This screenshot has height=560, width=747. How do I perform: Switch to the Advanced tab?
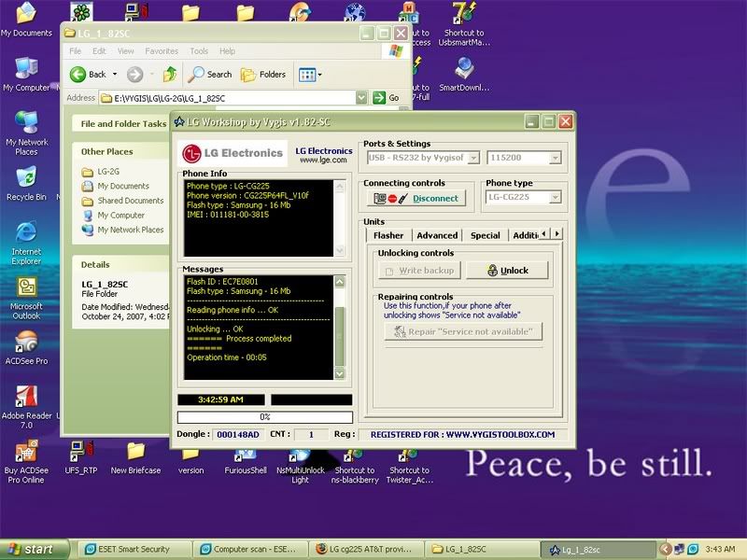click(437, 235)
